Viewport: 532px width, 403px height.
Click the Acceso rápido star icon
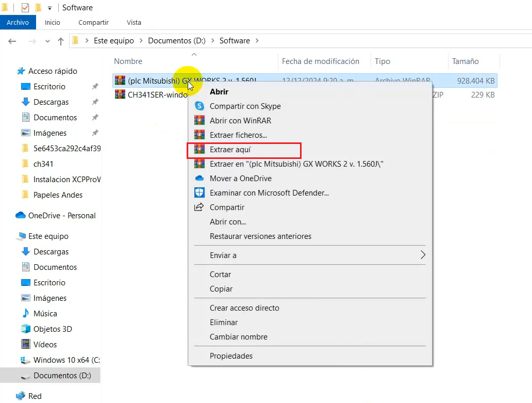pyautogui.click(x=21, y=71)
